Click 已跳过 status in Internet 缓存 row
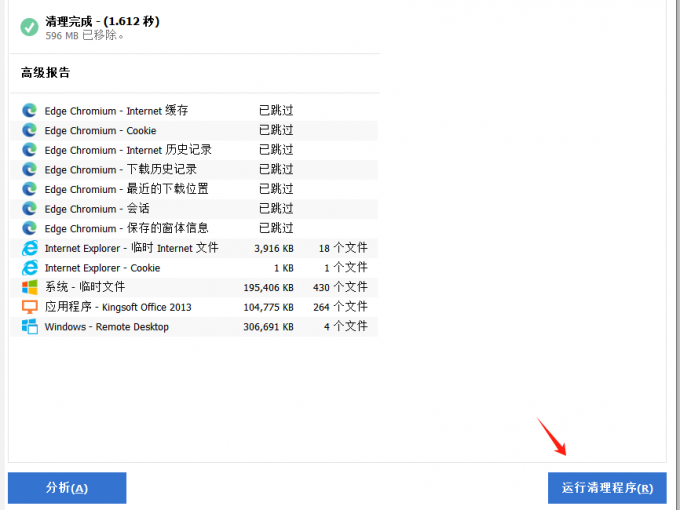The height and width of the screenshot is (510, 680). click(276, 111)
